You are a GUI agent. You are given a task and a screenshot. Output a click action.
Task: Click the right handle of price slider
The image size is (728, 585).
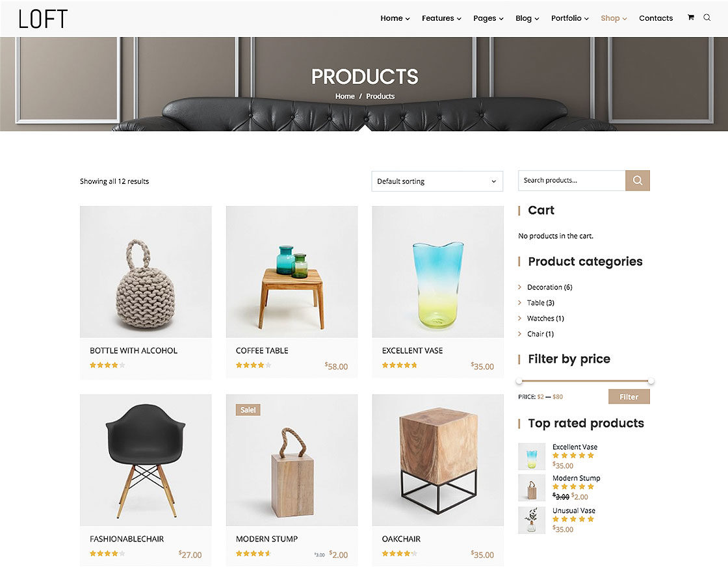point(651,381)
